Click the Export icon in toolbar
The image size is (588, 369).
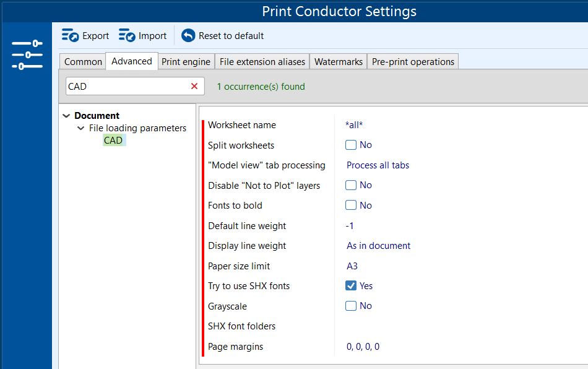70,36
